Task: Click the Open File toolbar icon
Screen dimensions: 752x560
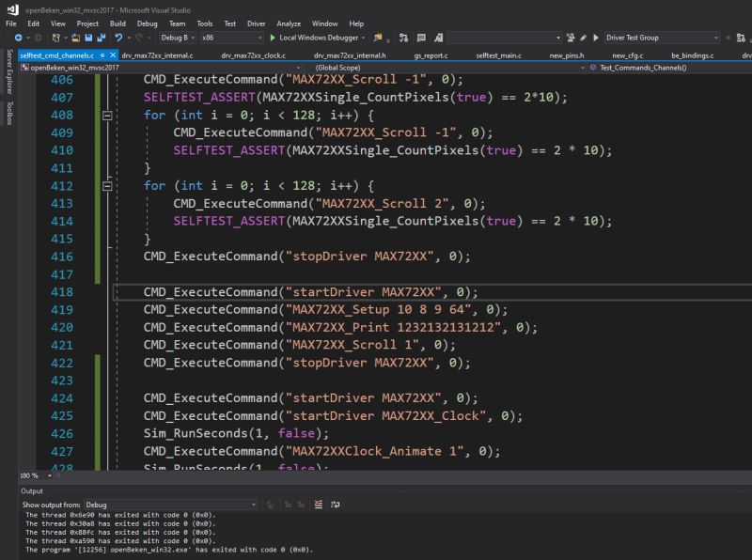Action: pos(74,39)
